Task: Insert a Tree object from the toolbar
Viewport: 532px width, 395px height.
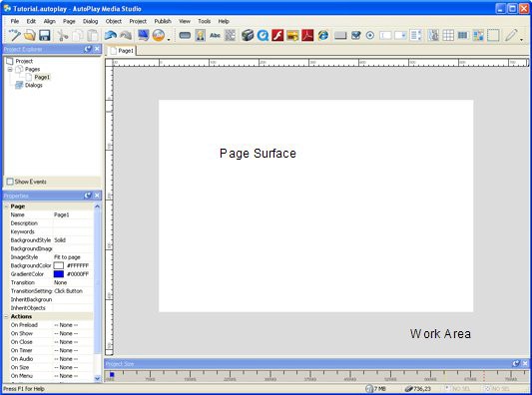Action: (433, 35)
